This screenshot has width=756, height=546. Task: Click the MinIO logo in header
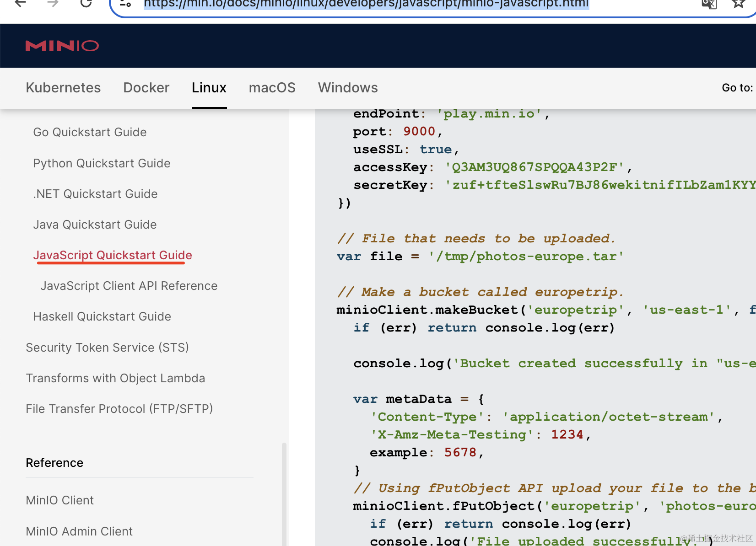tap(62, 46)
